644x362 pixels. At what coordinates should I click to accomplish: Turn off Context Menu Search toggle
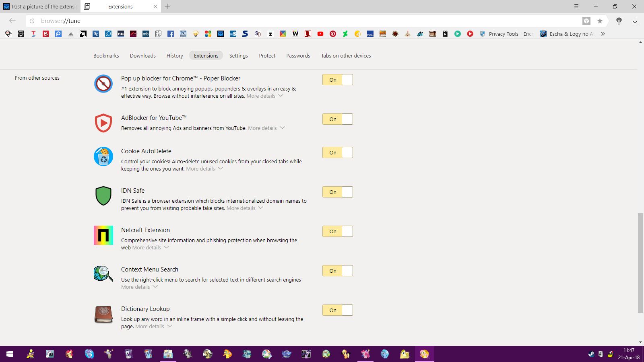(338, 271)
